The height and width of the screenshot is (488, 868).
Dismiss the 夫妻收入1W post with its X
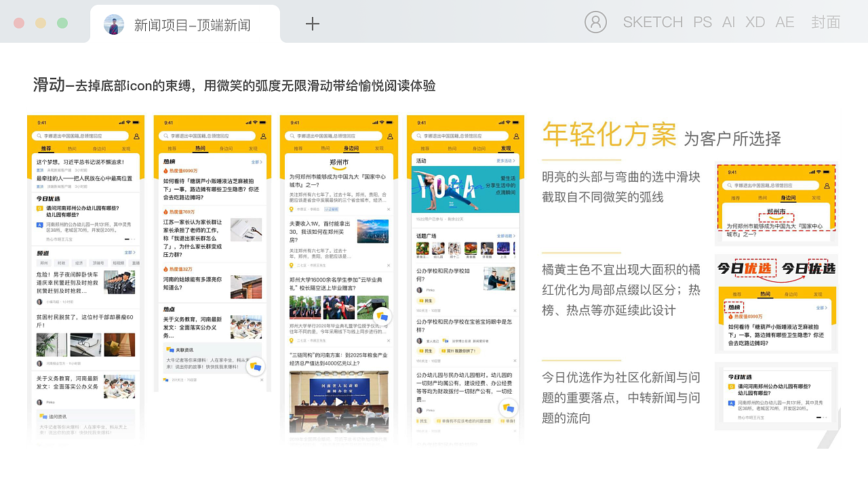(x=389, y=267)
